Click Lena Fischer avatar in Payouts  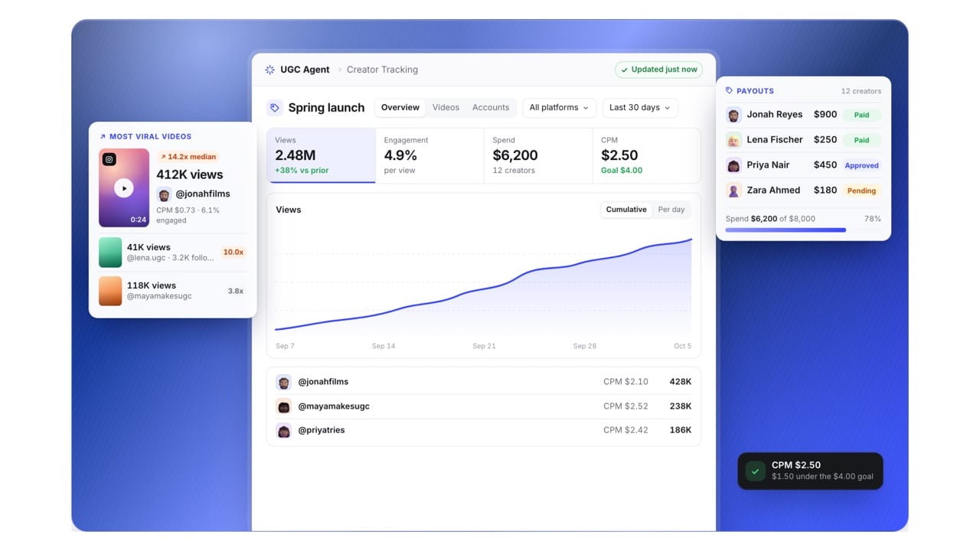click(x=733, y=140)
